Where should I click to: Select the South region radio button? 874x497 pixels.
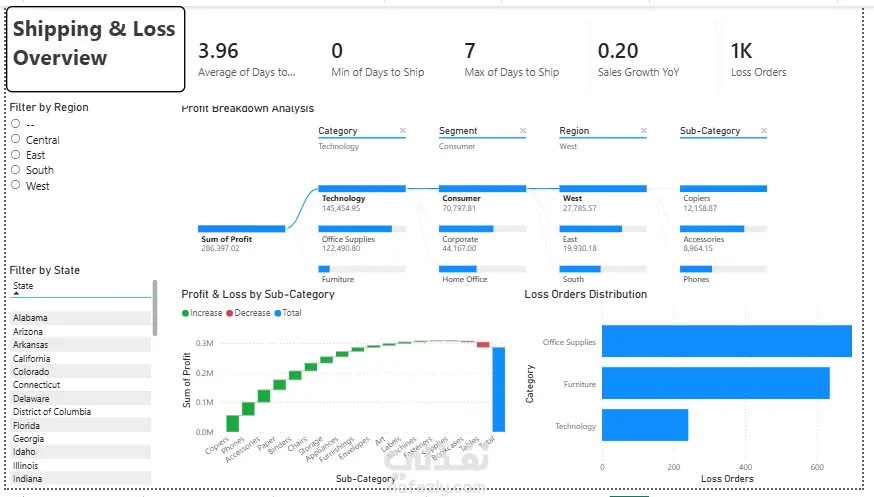16,169
